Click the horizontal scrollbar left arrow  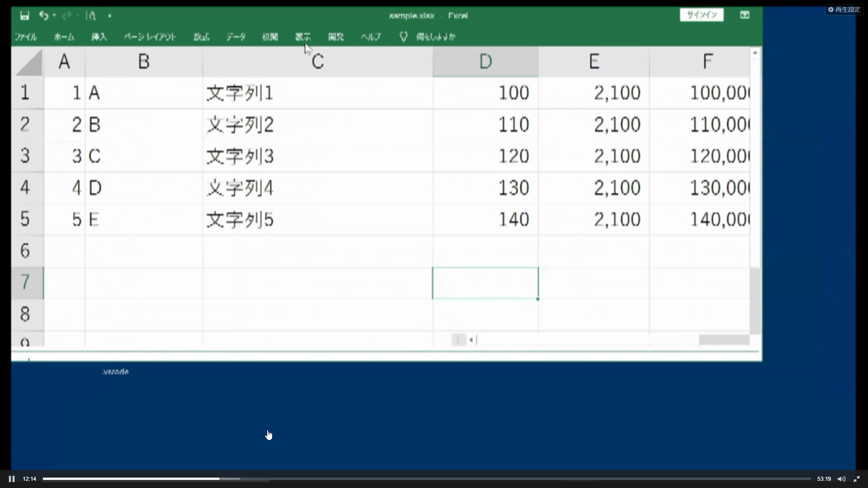tap(471, 340)
